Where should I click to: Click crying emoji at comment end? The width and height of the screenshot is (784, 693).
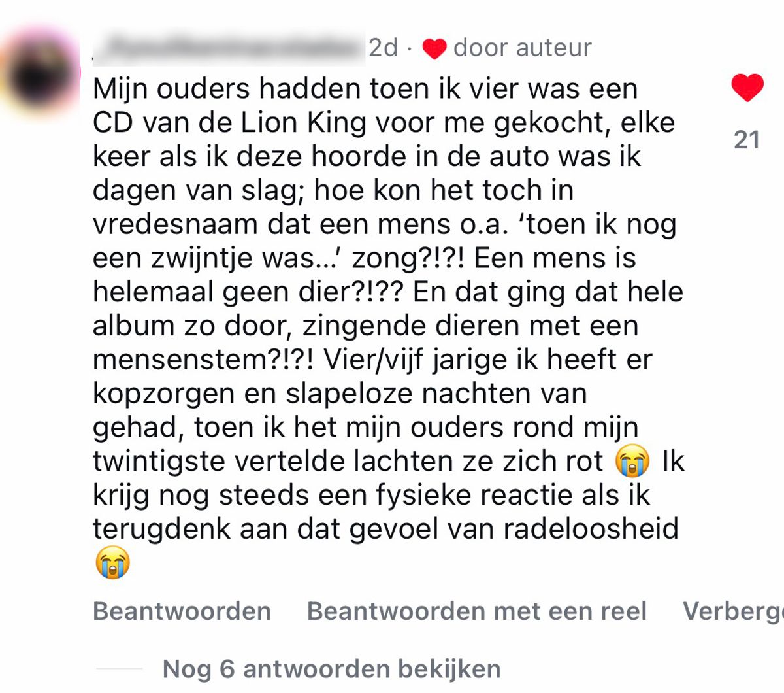pos(112,563)
